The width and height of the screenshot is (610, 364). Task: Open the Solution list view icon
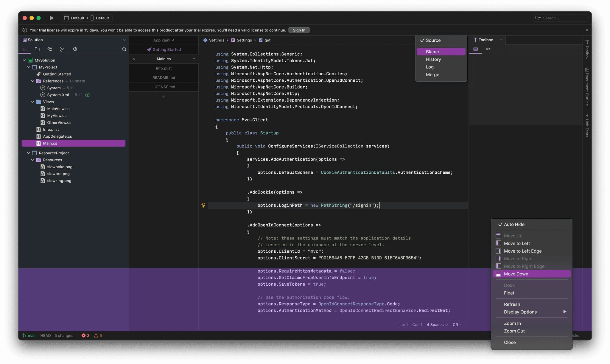point(25,49)
